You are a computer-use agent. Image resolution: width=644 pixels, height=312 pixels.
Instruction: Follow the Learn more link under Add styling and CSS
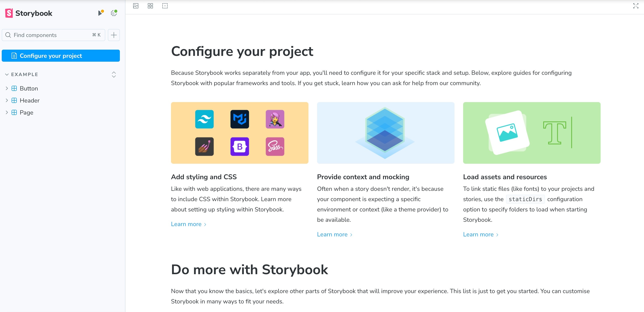186,224
